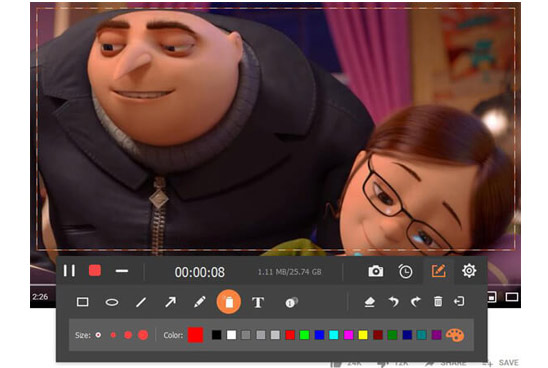The width and height of the screenshot is (548, 368).
Task: Open the timer clock icon for recording length
Action: tap(405, 271)
